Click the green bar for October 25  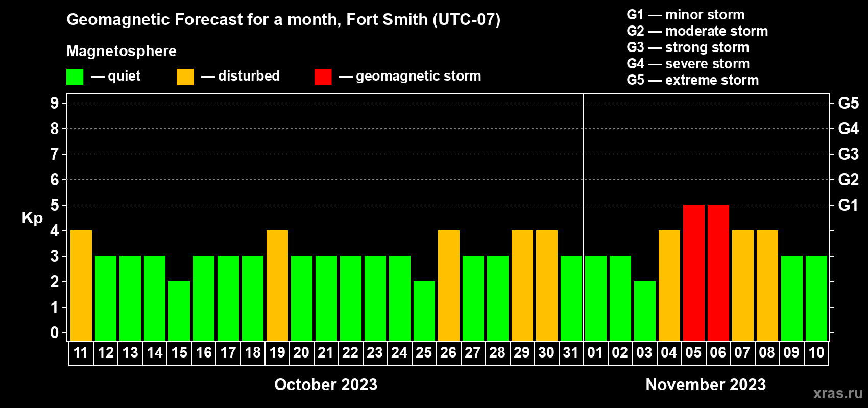424,311
